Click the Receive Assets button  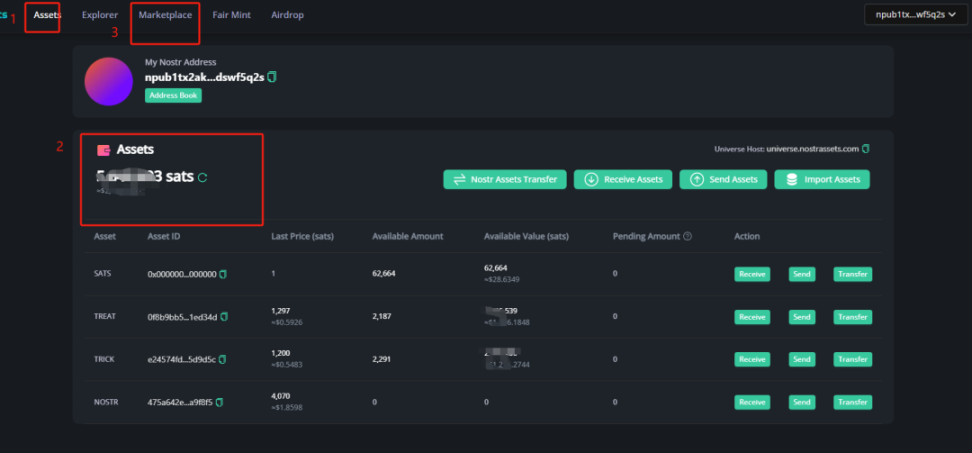coord(623,179)
